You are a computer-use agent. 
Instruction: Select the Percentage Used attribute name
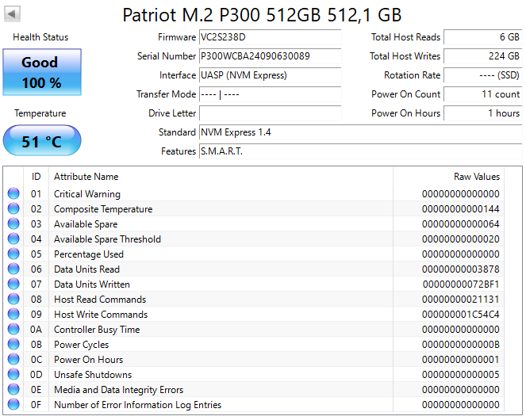click(x=89, y=254)
